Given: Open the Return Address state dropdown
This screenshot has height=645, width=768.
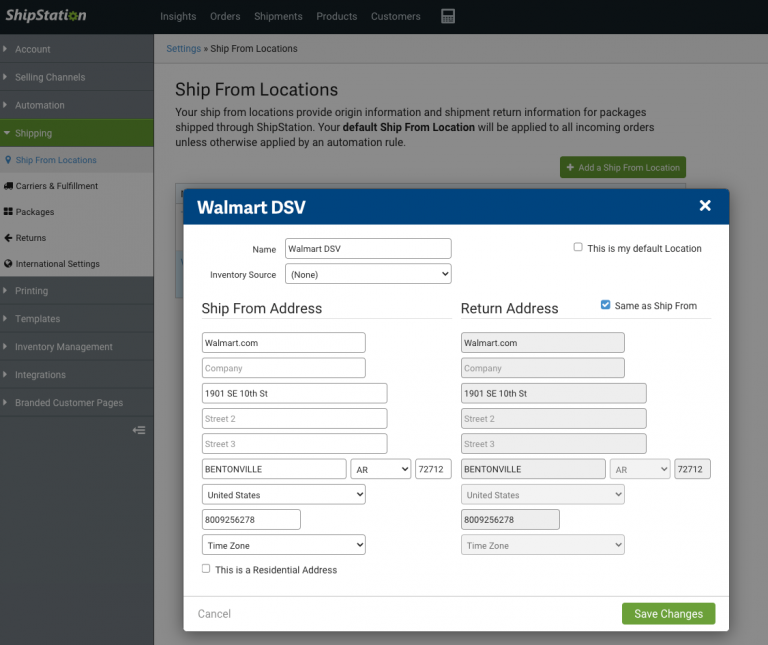Looking at the screenshot, I should [x=640, y=469].
